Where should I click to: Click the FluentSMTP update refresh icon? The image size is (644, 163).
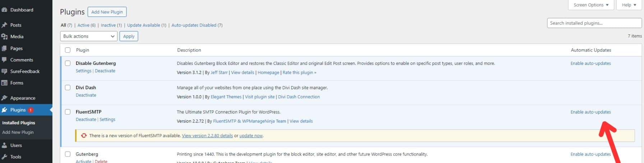[x=84, y=136]
